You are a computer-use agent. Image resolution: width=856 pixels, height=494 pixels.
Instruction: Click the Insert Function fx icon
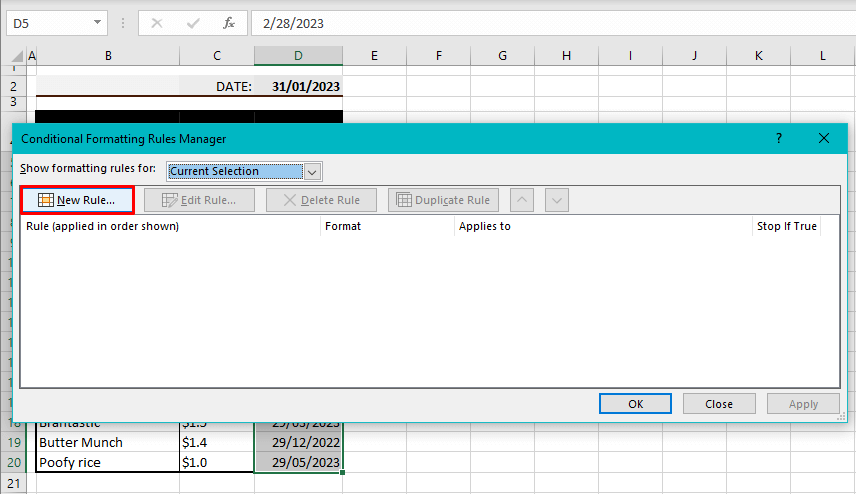229,23
